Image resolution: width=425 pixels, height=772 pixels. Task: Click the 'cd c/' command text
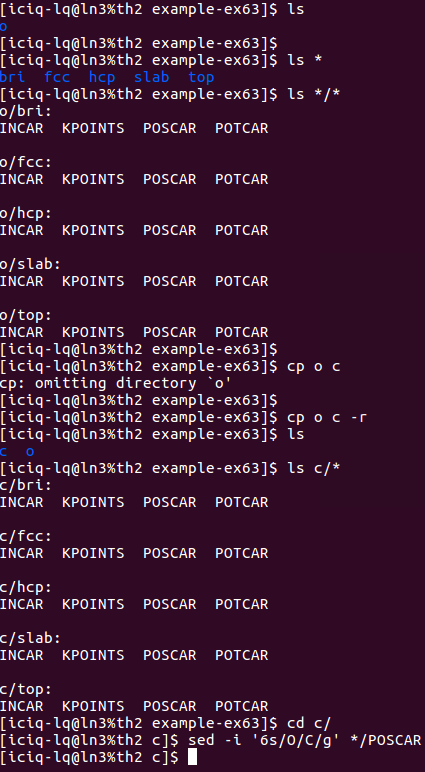coord(309,723)
